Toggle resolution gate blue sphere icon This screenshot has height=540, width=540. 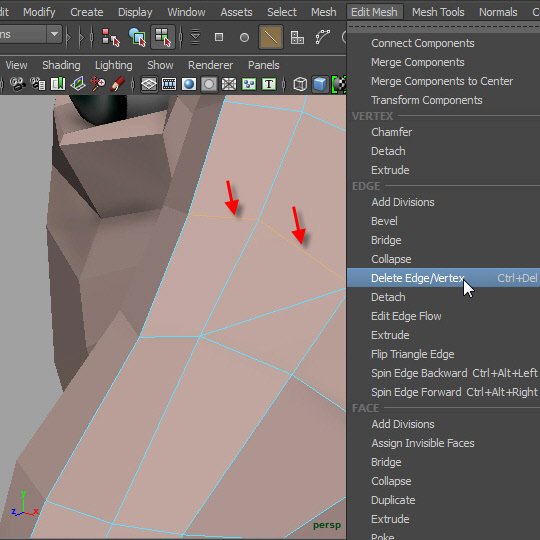pyautogui.click(x=189, y=84)
